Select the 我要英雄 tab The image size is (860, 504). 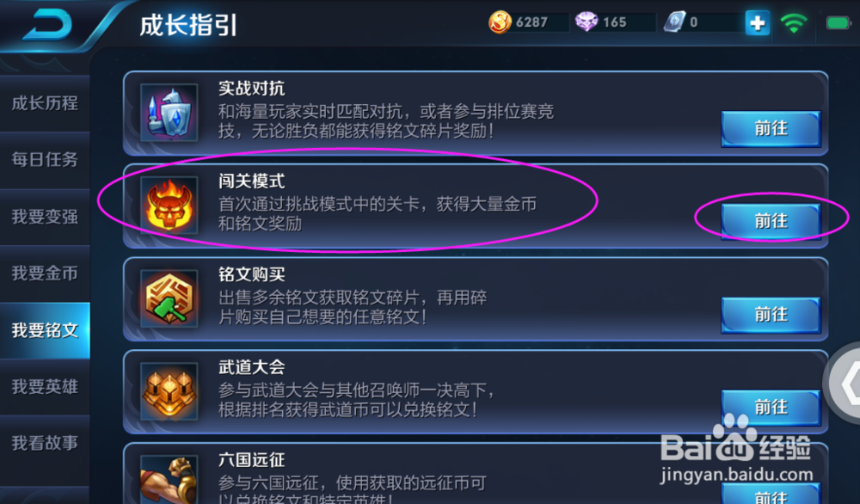[x=45, y=387]
